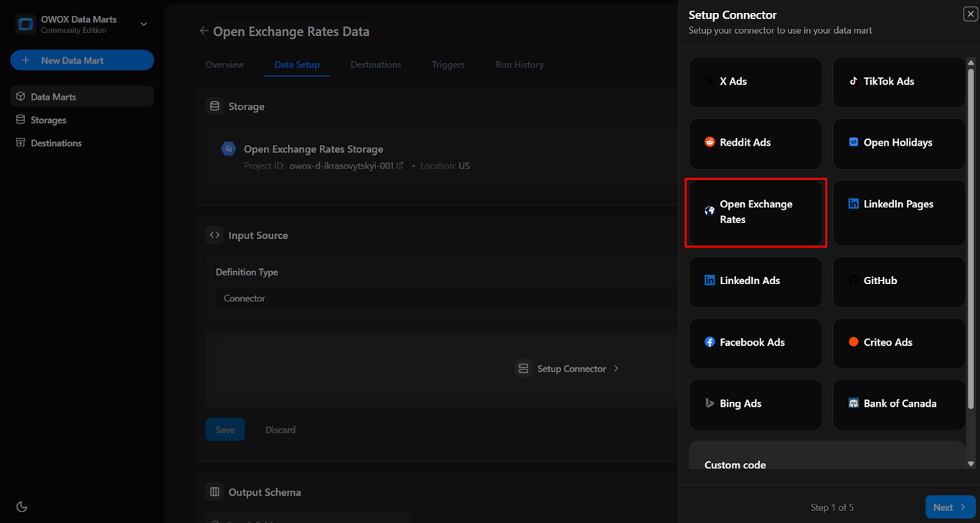This screenshot has width=980, height=523.
Task: Open Storages in the sidebar
Action: pos(82,120)
